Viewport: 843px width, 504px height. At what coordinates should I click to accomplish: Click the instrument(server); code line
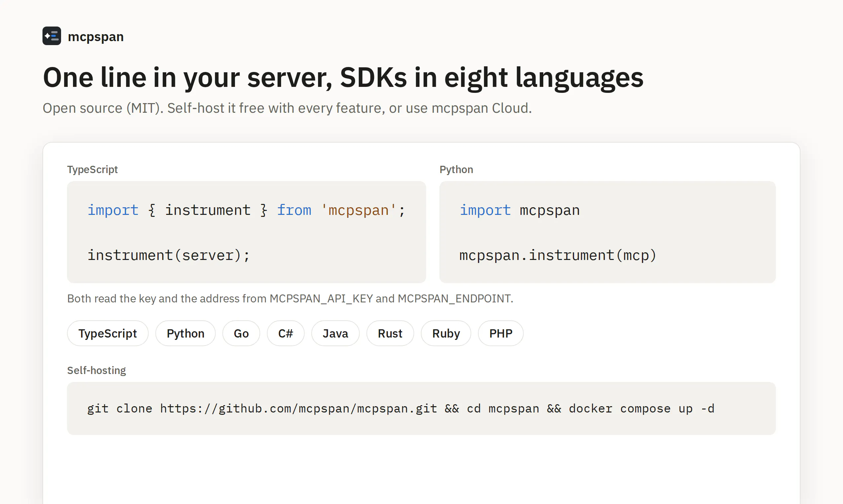pyautogui.click(x=169, y=255)
